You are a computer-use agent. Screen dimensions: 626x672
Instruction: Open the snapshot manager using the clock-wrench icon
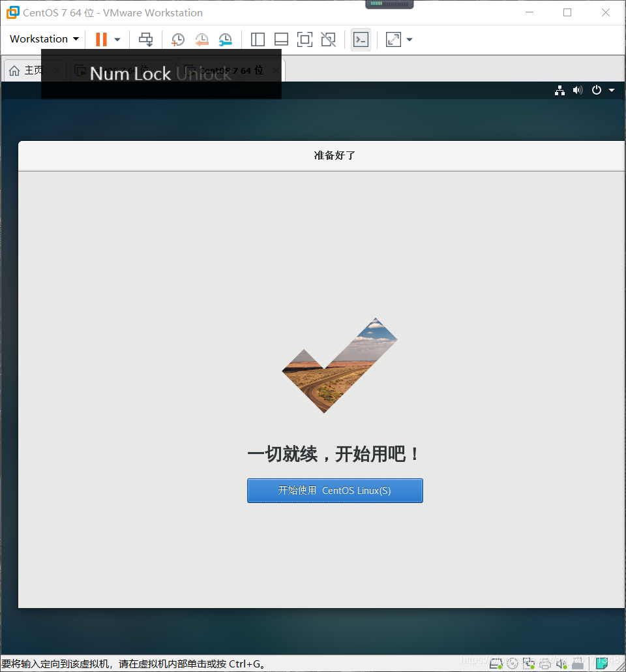click(x=225, y=39)
